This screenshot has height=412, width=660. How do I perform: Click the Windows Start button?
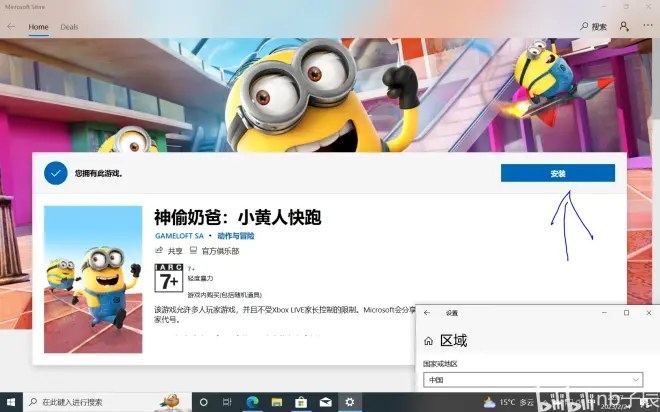[10, 402]
